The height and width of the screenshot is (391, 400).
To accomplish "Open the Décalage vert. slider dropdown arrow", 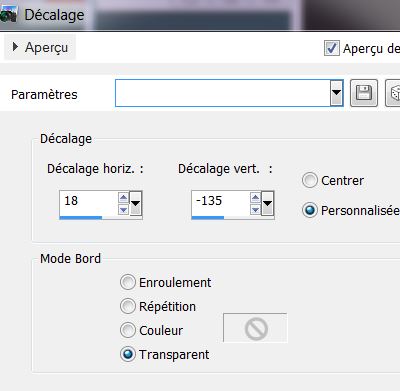I will (x=268, y=203).
